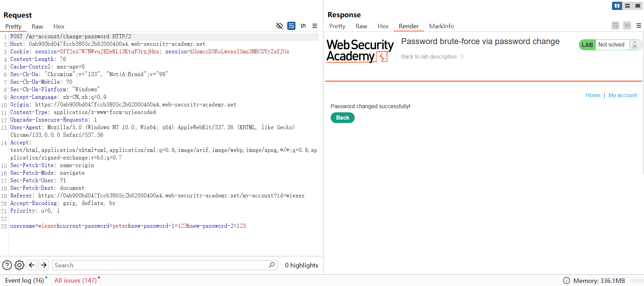The width and height of the screenshot is (644, 286).
Task: Click the lab flask icon beside Not solved
Action: click(x=635, y=45)
